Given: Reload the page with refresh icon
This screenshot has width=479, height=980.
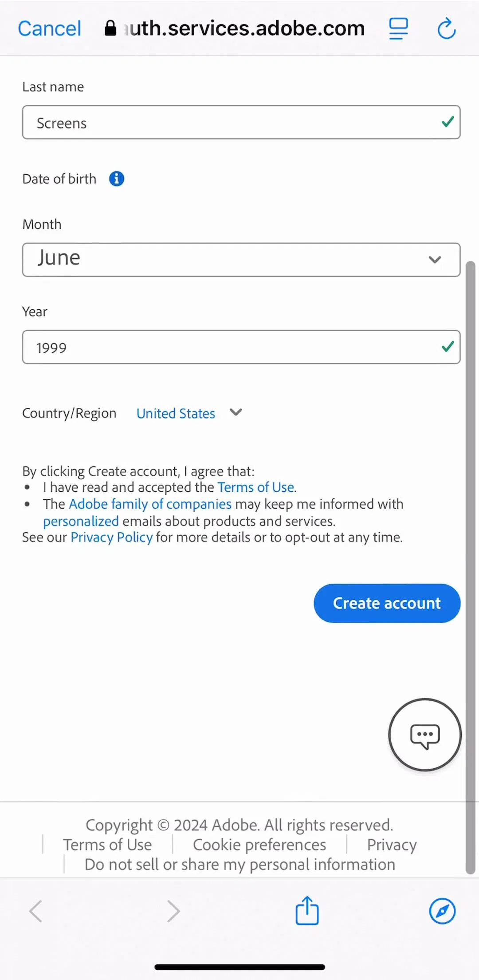Looking at the screenshot, I should coord(446,29).
